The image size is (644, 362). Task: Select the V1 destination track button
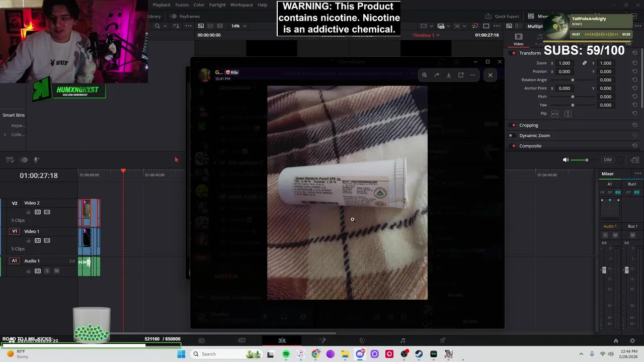coord(15,231)
